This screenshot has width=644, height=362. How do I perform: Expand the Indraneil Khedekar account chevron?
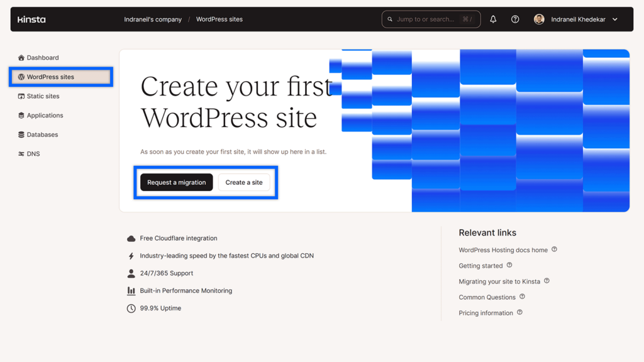(615, 19)
